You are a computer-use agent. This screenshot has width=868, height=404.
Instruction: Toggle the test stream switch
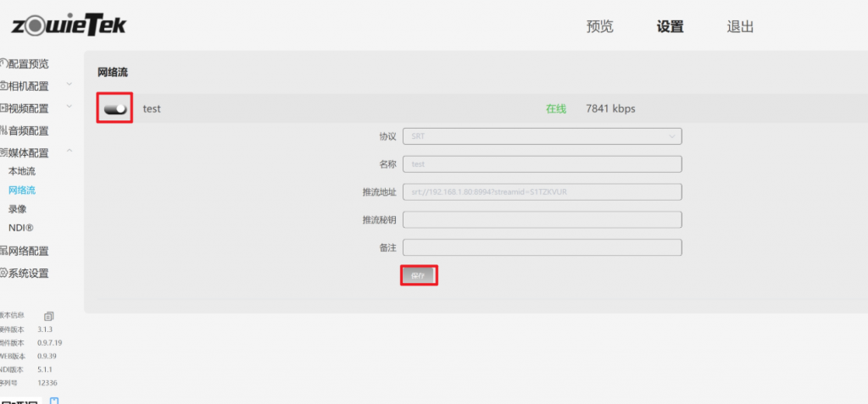click(115, 108)
